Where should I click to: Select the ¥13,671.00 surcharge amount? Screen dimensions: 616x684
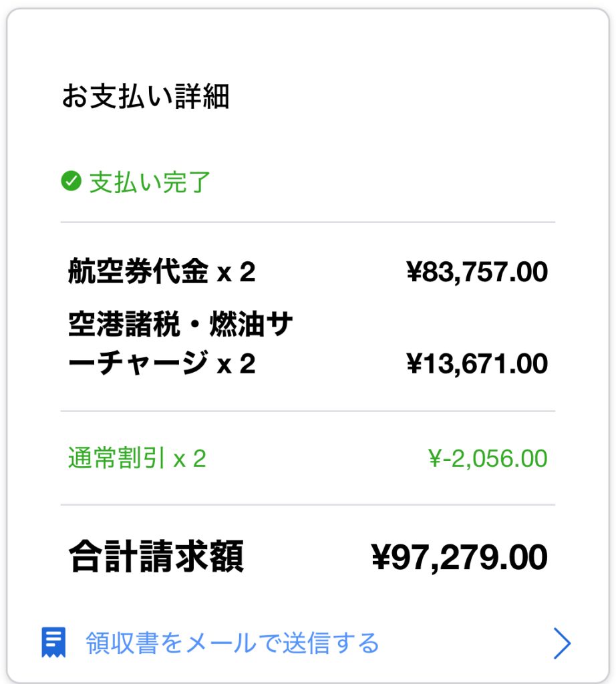tap(477, 364)
